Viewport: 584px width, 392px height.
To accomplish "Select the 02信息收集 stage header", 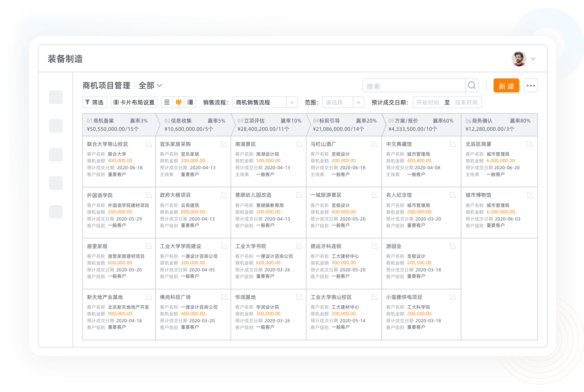I will (x=195, y=125).
